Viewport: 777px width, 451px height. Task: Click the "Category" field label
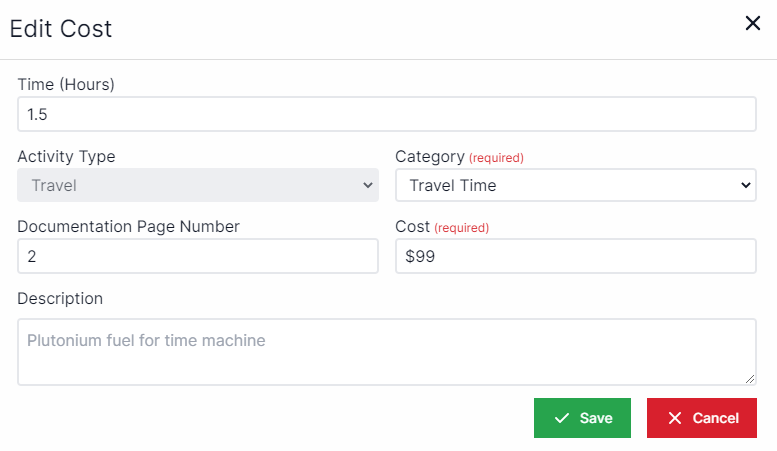(430, 156)
